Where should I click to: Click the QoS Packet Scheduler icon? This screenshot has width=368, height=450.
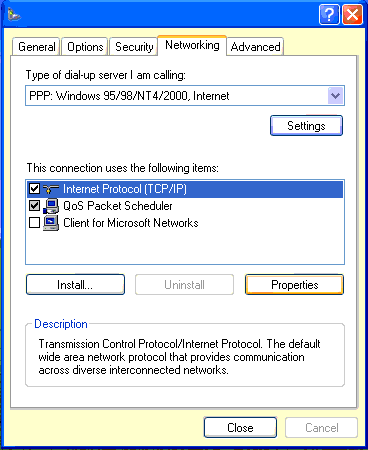(51, 206)
